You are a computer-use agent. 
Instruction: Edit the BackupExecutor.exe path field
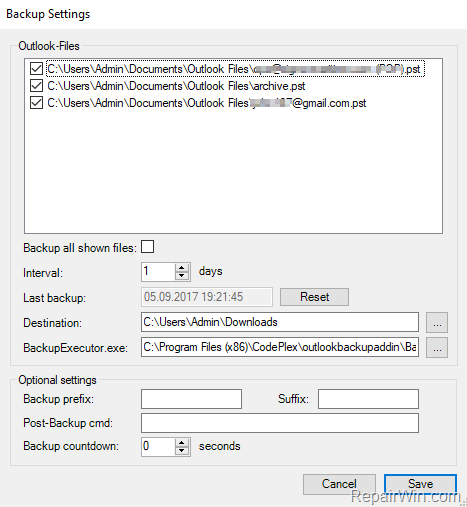pyautogui.click(x=280, y=347)
